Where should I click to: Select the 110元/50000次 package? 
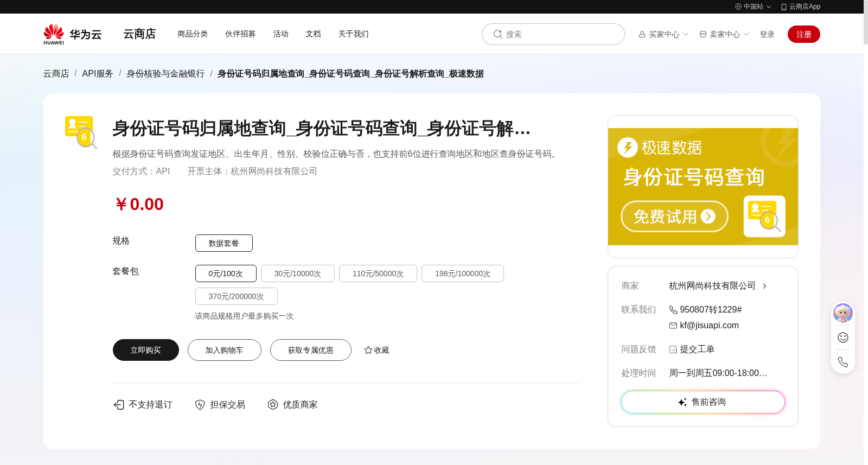point(378,273)
